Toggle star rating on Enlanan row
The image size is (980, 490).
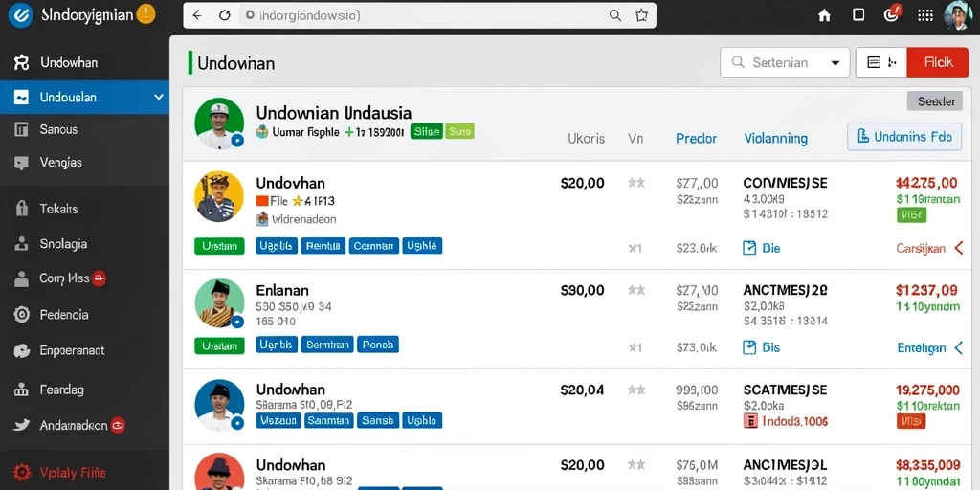click(x=636, y=290)
